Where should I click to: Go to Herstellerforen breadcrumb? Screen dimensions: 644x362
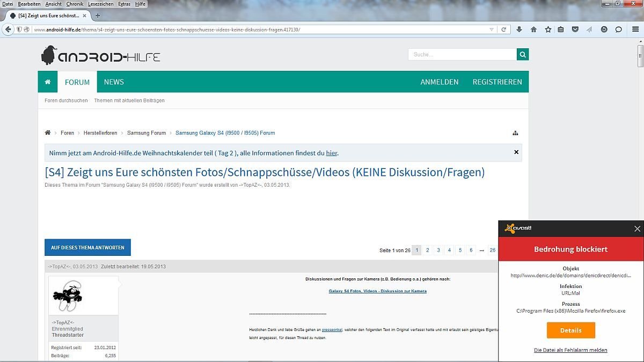[x=100, y=133]
